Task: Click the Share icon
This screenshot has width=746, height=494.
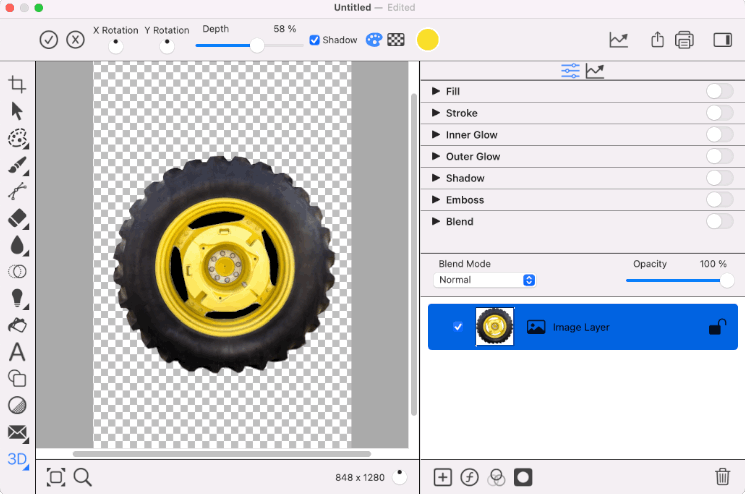Action: click(x=658, y=40)
